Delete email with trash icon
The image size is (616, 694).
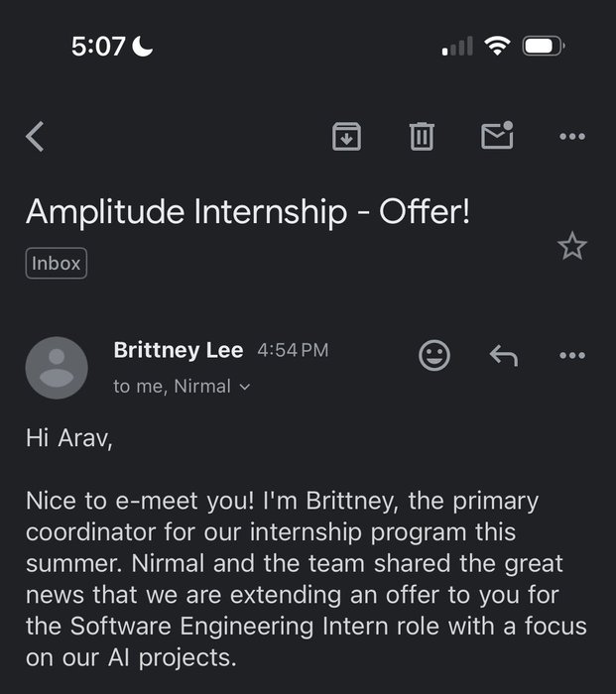point(422,137)
